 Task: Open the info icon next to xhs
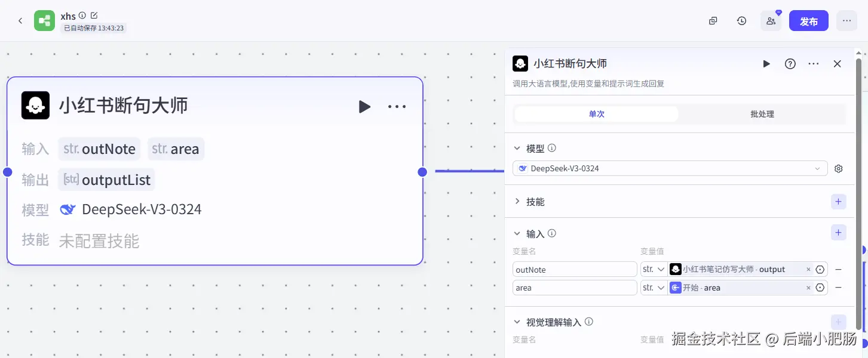click(x=82, y=16)
